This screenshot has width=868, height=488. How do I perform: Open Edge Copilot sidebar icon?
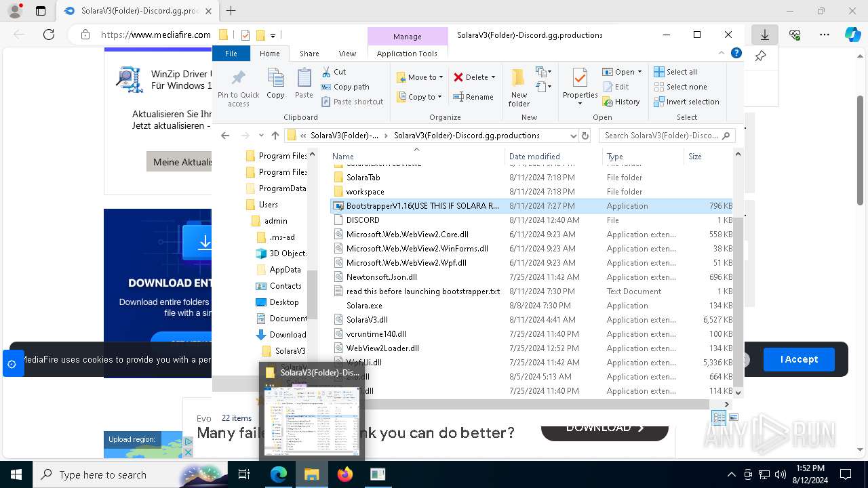[852, 35]
